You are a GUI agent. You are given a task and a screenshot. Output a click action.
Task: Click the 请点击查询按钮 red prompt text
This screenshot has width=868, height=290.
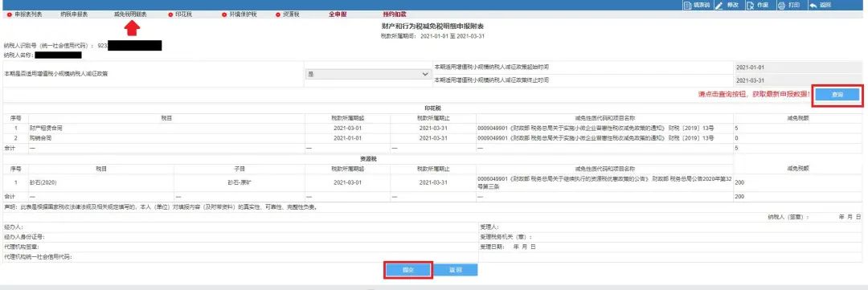click(754, 95)
